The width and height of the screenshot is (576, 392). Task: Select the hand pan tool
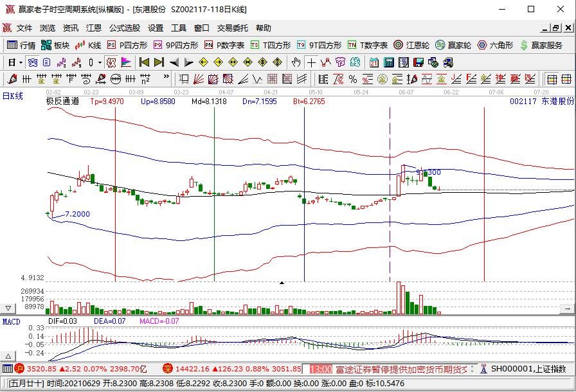click(x=296, y=63)
